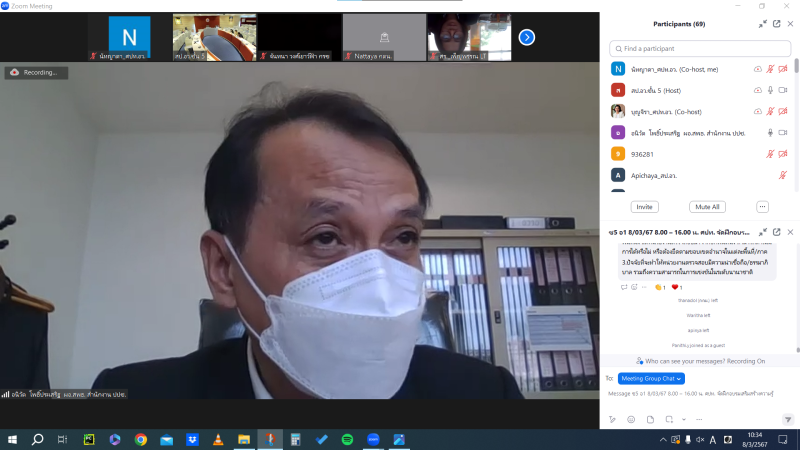This screenshot has height=450, width=800.
Task: Click the video-off icon for participant 936281
Action: tap(783, 154)
